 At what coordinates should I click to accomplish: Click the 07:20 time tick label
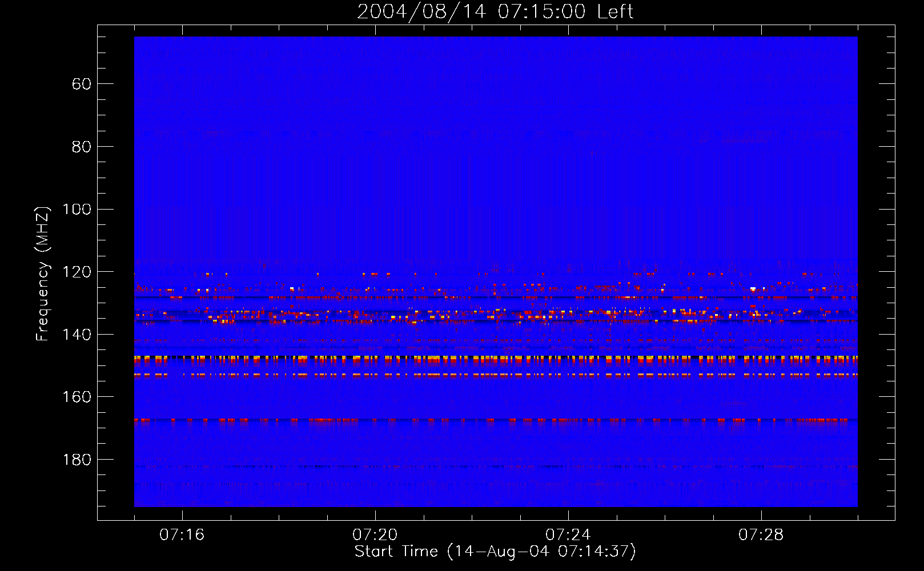(x=375, y=535)
